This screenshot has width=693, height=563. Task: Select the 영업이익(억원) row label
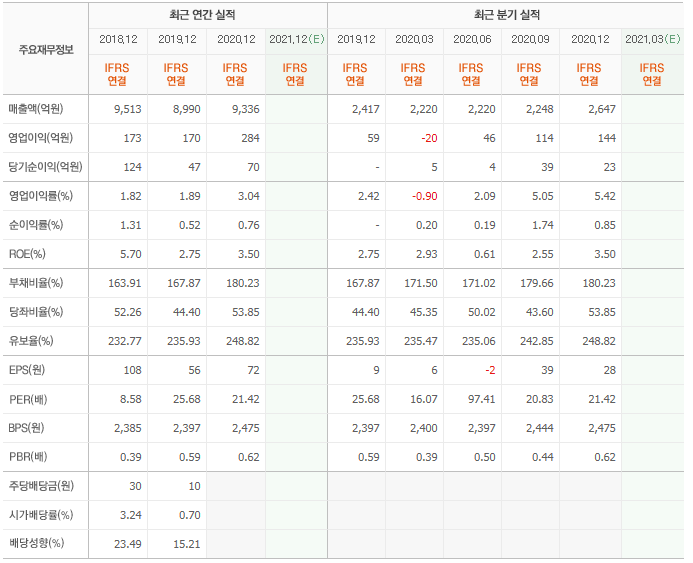click(x=41, y=138)
